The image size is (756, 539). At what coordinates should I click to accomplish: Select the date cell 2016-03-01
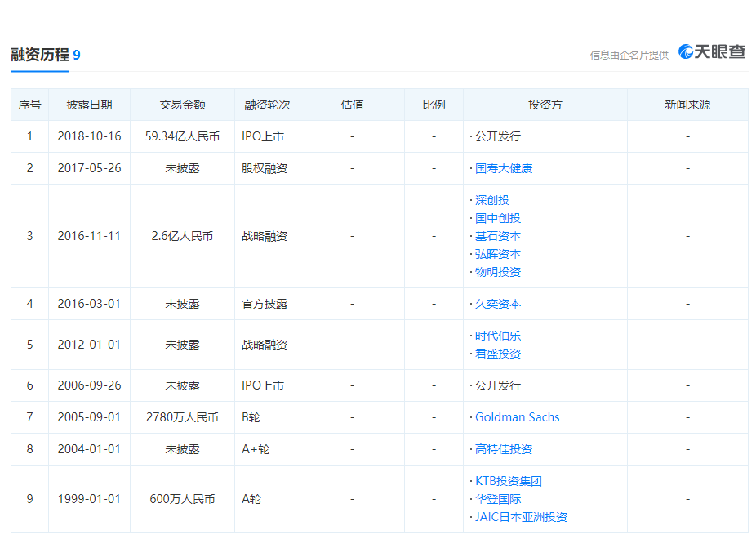pos(89,304)
